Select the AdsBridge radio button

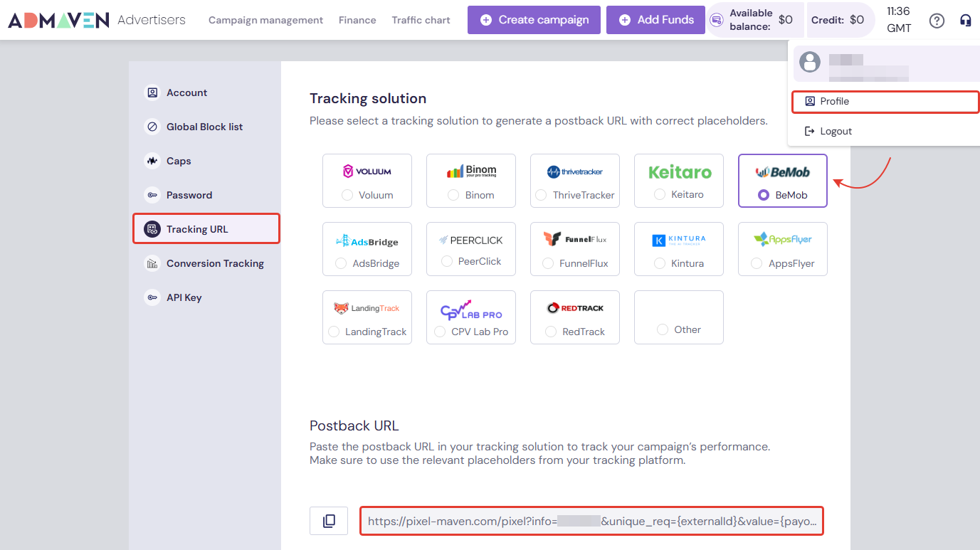tap(341, 263)
